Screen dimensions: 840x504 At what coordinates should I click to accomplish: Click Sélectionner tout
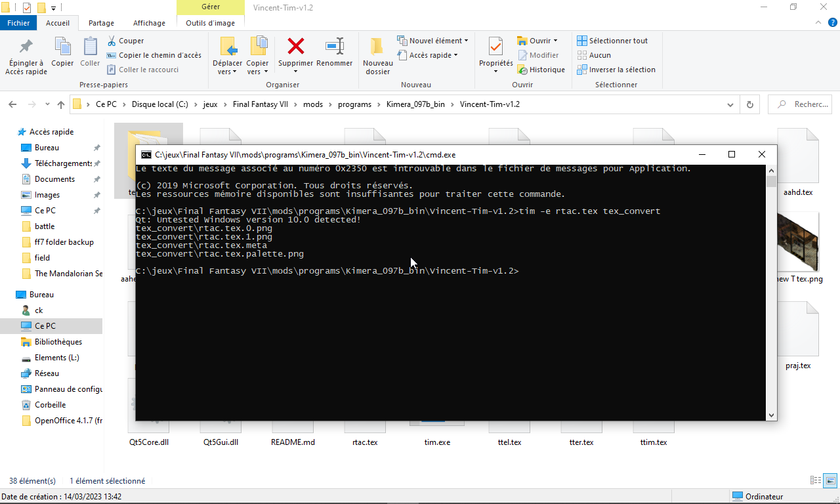click(612, 41)
